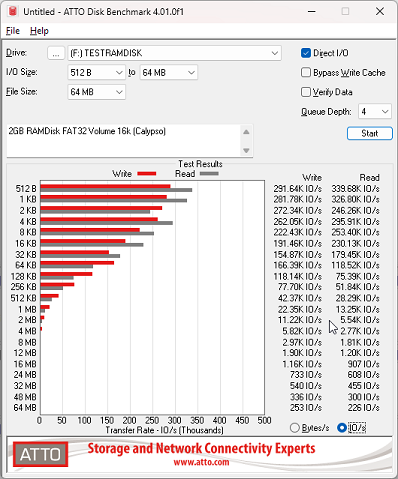
Task: Click the Read column header in results
Action: (369, 177)
